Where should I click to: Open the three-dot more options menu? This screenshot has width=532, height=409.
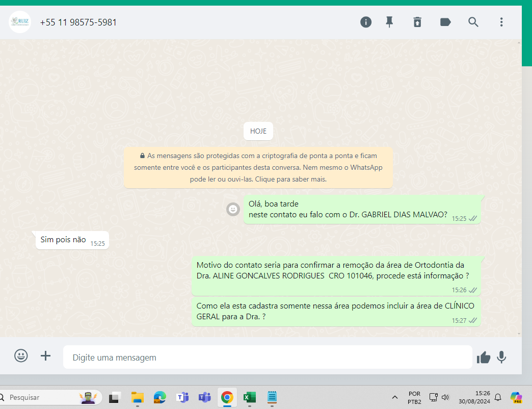coord(501,22)
